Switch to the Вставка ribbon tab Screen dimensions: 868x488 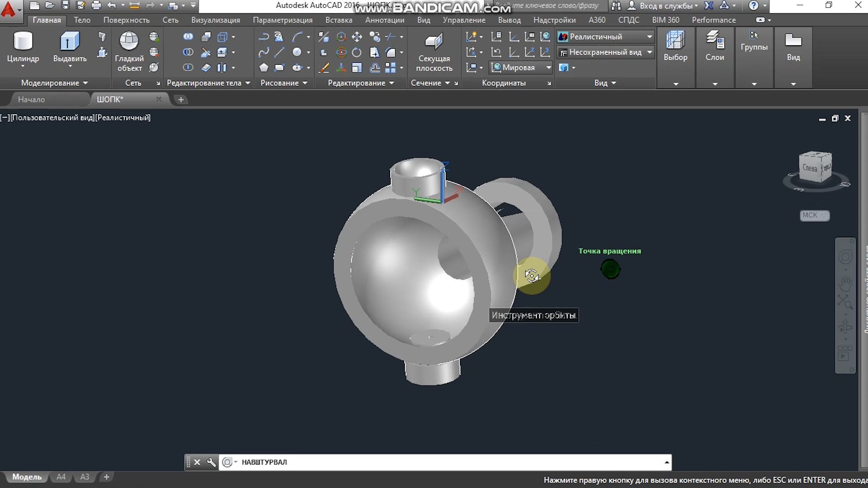coord(339,20)
